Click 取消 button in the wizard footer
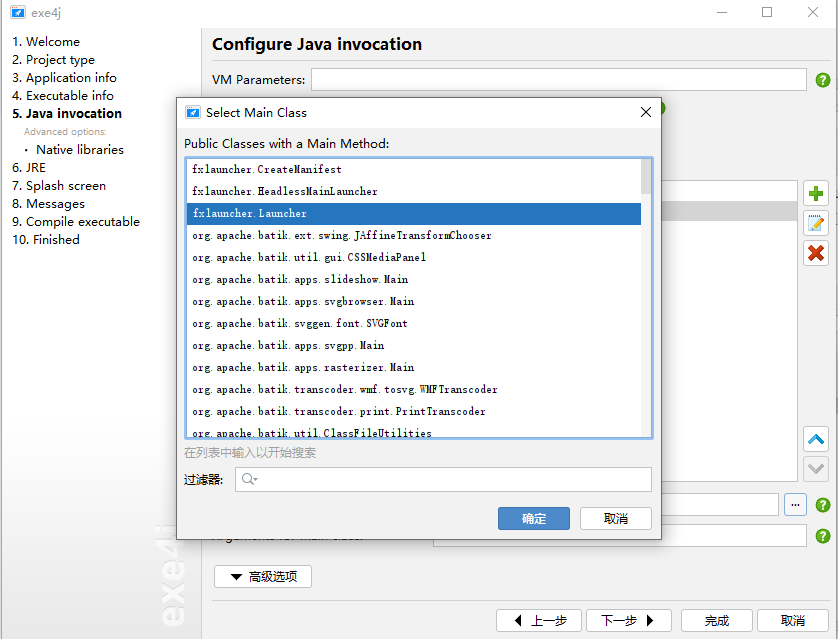 (x=793, y=620)
